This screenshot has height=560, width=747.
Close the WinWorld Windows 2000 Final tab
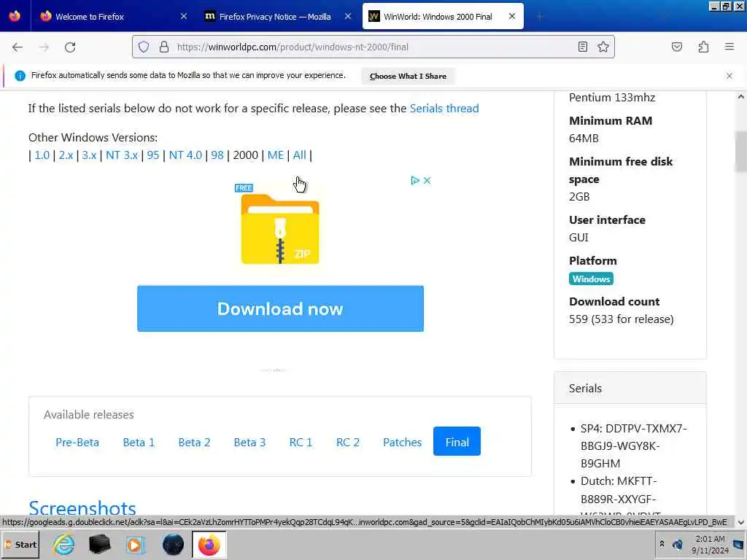click(x=512, y=16)
